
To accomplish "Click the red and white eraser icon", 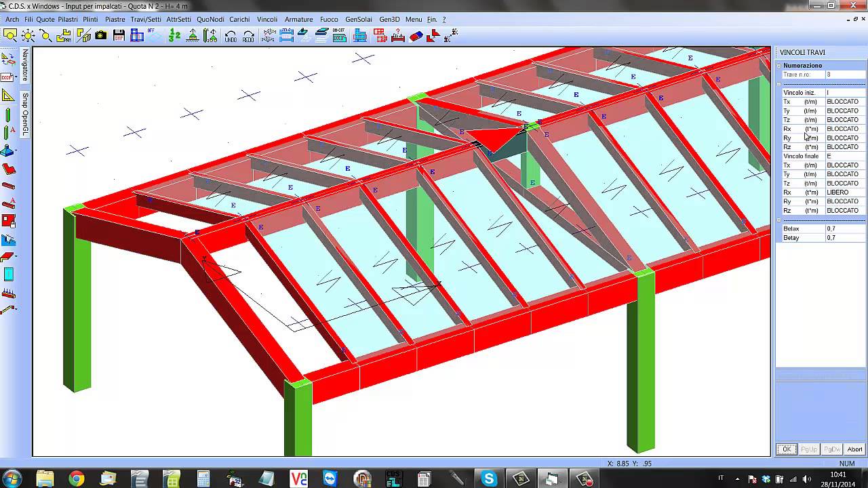I will click(x=416, y=35).
